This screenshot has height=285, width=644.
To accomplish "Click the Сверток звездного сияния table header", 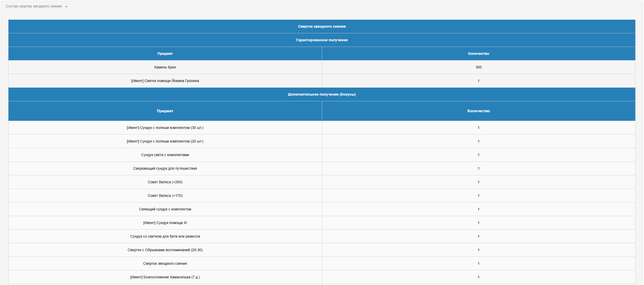I will pos(321,26).
